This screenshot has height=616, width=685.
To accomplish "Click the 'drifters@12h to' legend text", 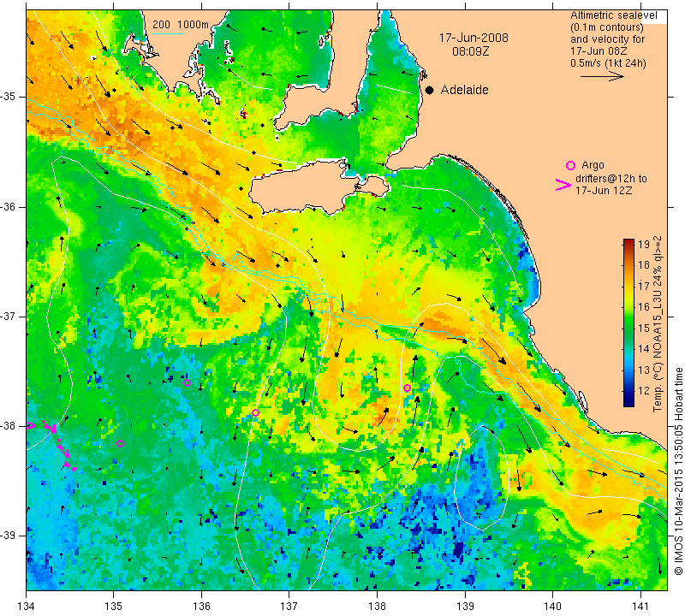I will tap(611, 179).
